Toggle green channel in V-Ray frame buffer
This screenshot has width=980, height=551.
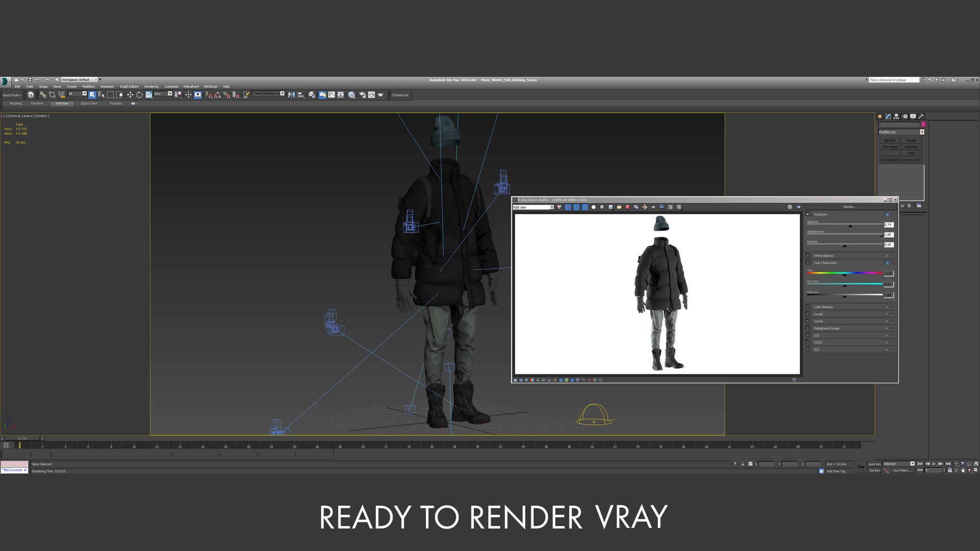click(x=576, y=207)
